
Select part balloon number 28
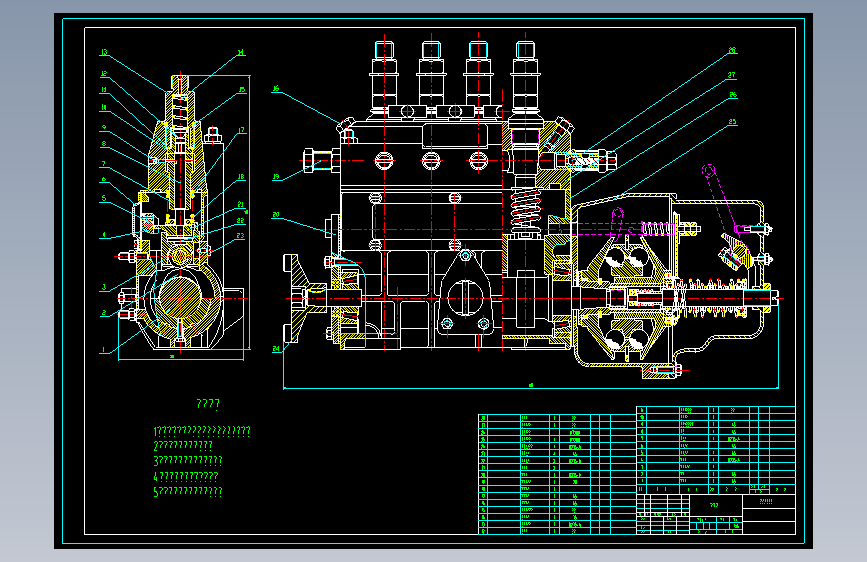732,50
